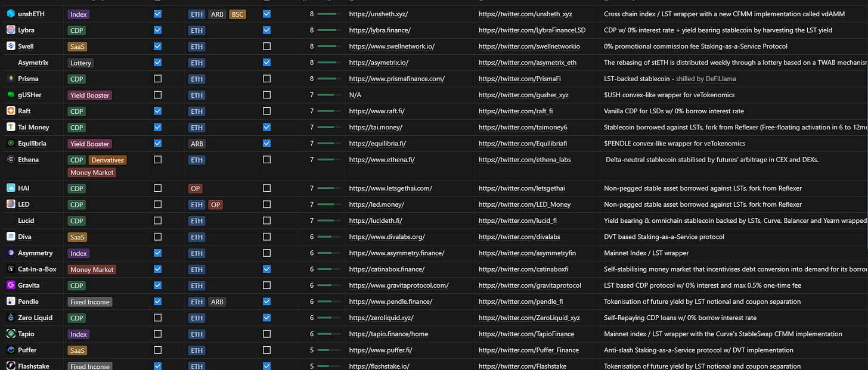Image resolution: width=868 pixels, height=370 pixels.
Task: Check the checkbox beside Prisma's CDP tag
Action: pyautogui.click(x=157, y=78)
